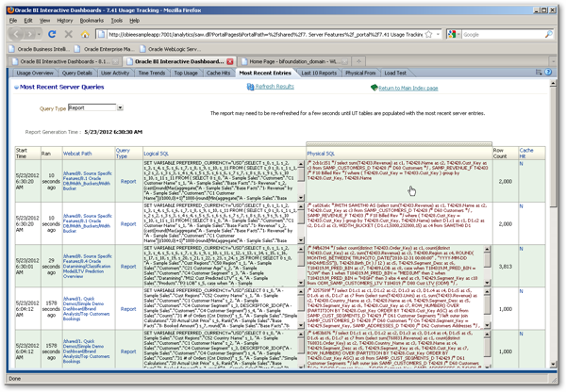Click the Refresh Results icon
The image size is (566, 392).
point(250,87)
